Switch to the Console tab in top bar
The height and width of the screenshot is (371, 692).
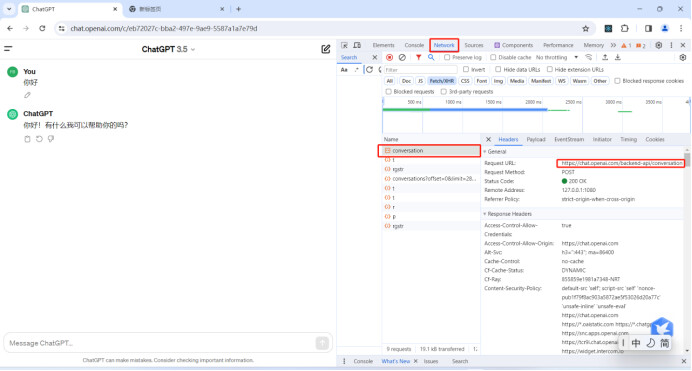click(414, 45)
